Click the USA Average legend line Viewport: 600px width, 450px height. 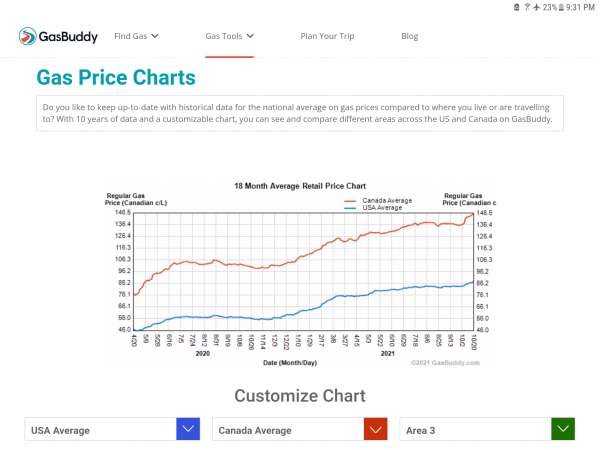(350, 208)
